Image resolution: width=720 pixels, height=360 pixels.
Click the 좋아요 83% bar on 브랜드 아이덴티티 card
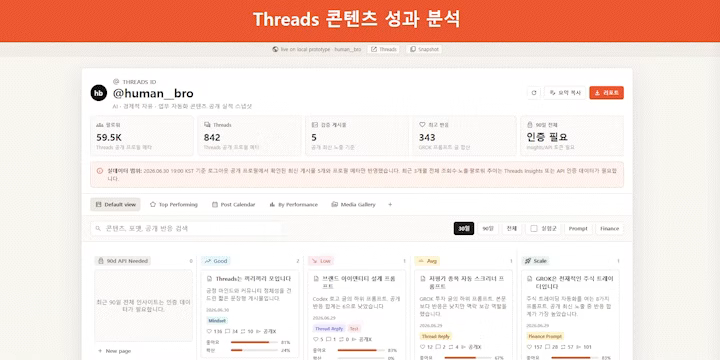point(360,350)
